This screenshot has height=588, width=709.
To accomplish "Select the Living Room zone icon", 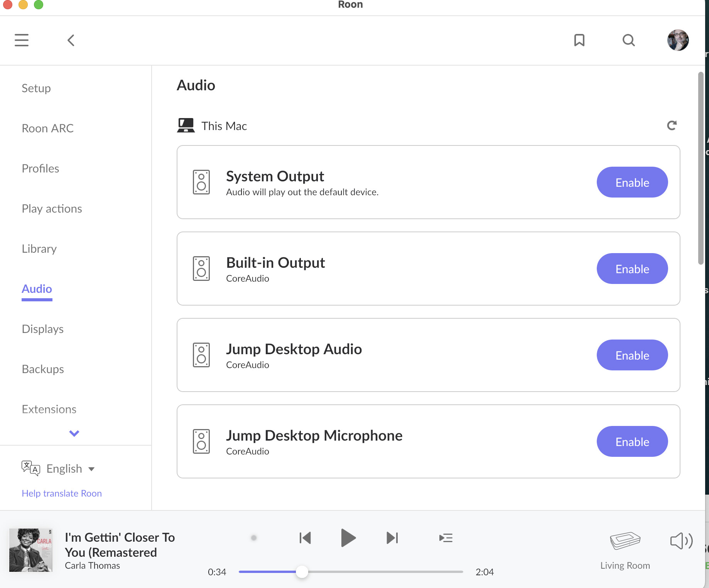I will click(x=625, y=541).
